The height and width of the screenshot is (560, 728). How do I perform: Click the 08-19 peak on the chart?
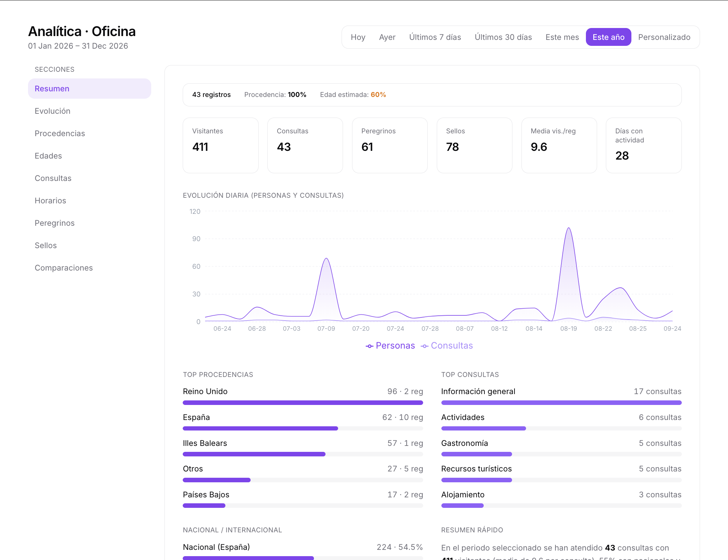[x=569, y=228]
